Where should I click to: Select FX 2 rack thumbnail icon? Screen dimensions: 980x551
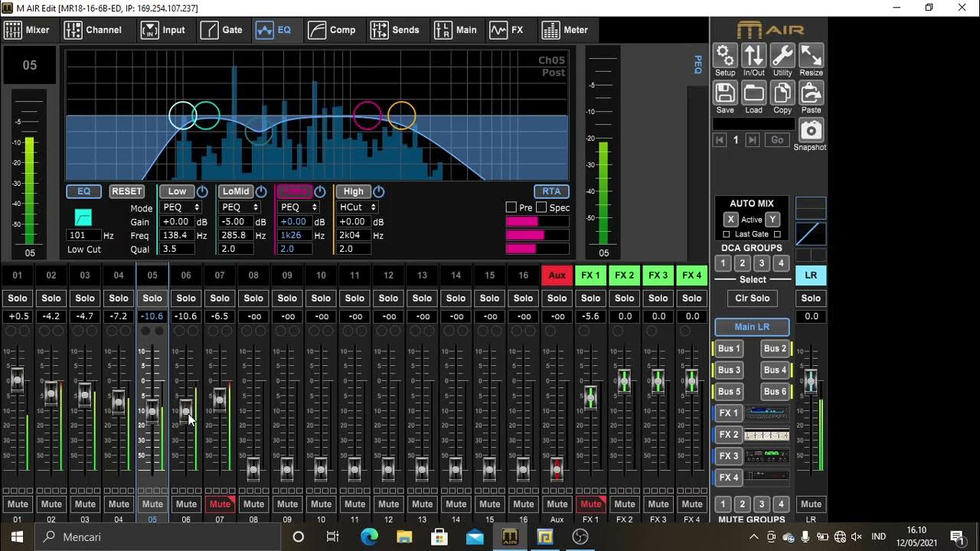pyautogui.click(x=767, y=435)
